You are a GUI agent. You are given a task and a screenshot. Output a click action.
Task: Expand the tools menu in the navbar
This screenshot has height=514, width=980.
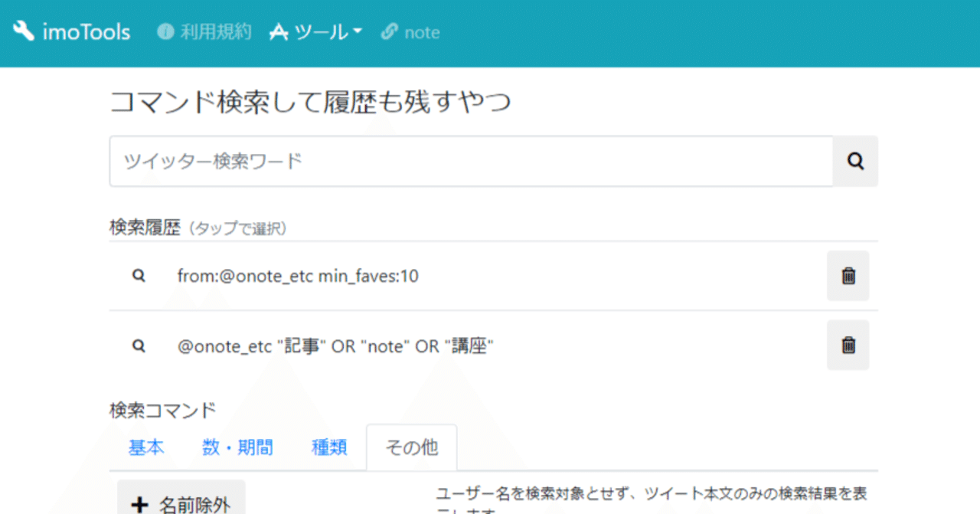[315, 32]
